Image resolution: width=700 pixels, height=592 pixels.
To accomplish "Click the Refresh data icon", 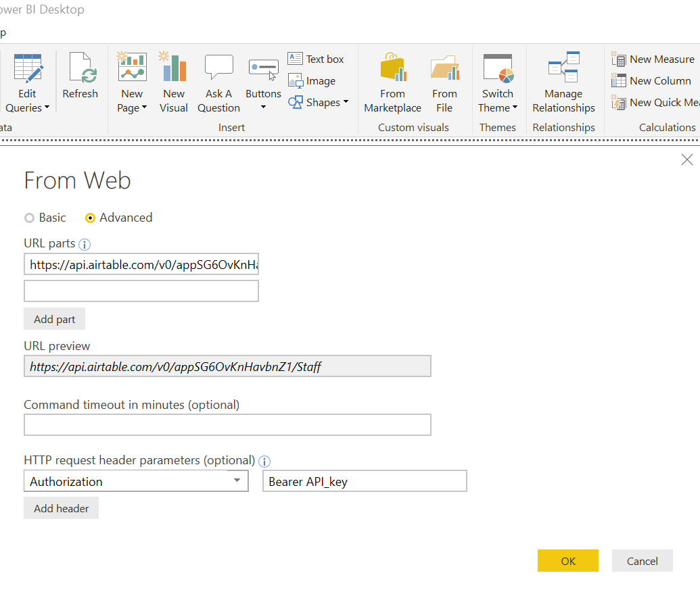I will tap(80, 75).
